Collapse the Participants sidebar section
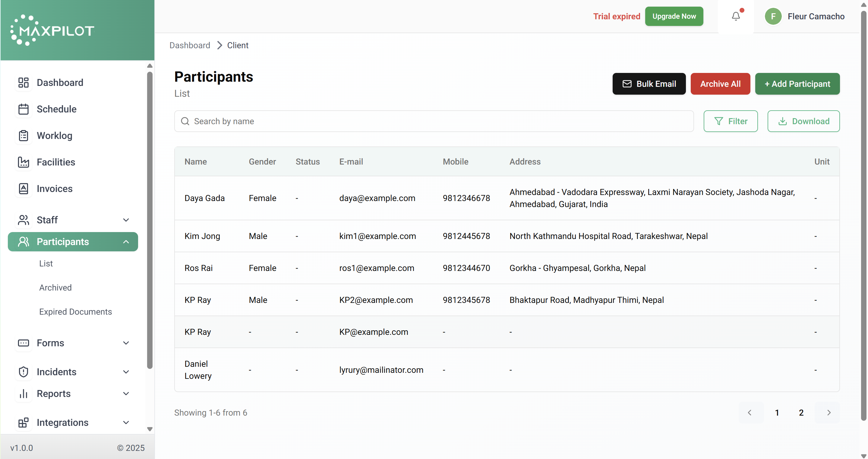This screenshot has height=459, width=868. pos(126,241)
